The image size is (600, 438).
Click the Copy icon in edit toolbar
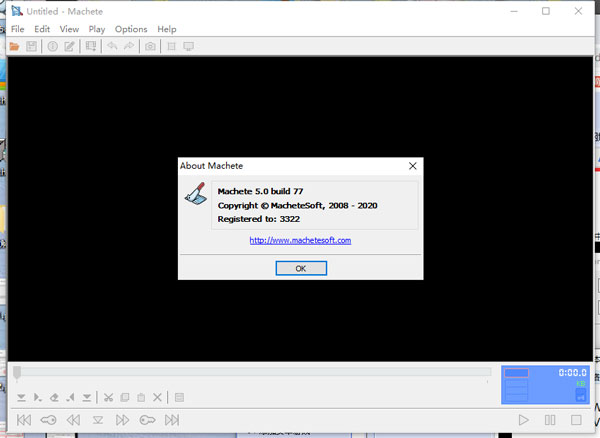click(125, 398)
